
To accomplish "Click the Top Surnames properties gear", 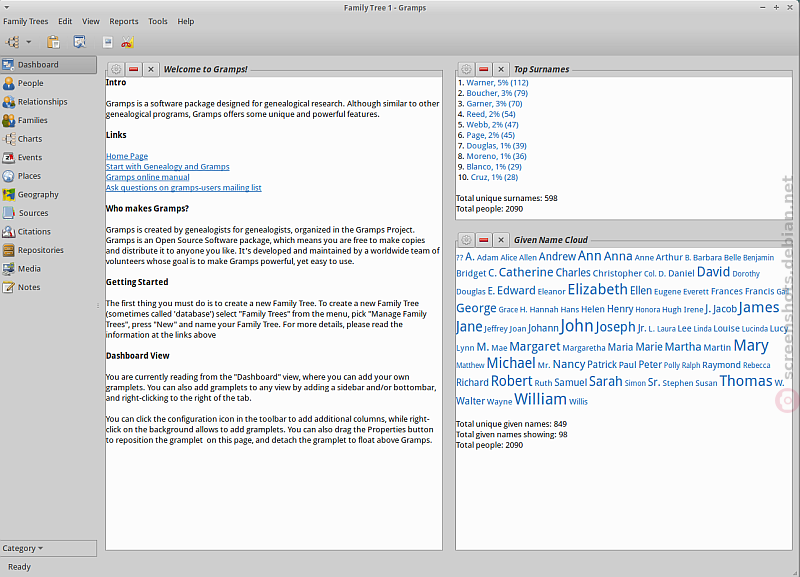I will [466, 69].
